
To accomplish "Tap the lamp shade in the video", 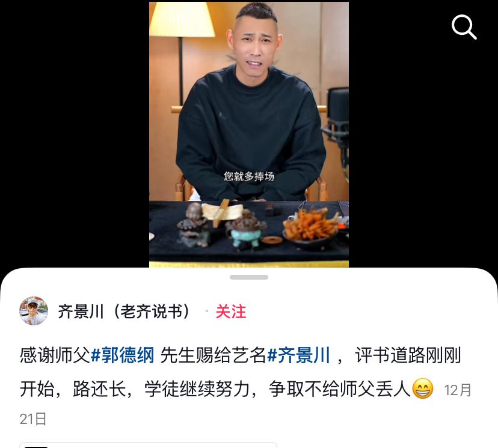I will 182,19.
